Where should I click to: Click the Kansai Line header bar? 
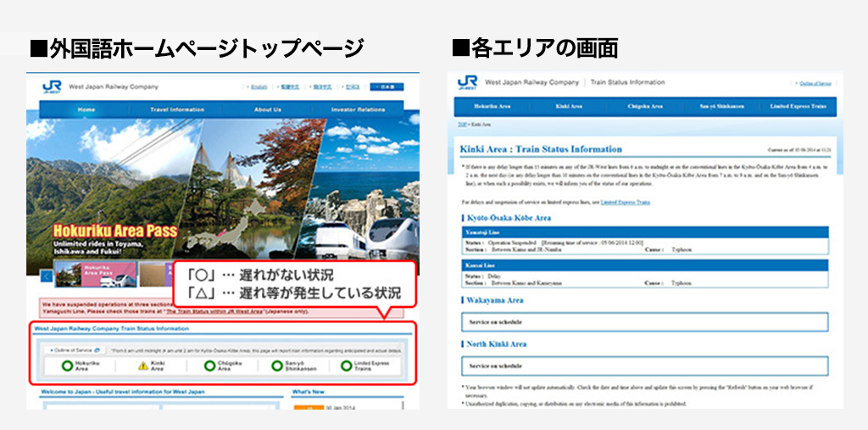pyautogui.click(x=645, y=265)
